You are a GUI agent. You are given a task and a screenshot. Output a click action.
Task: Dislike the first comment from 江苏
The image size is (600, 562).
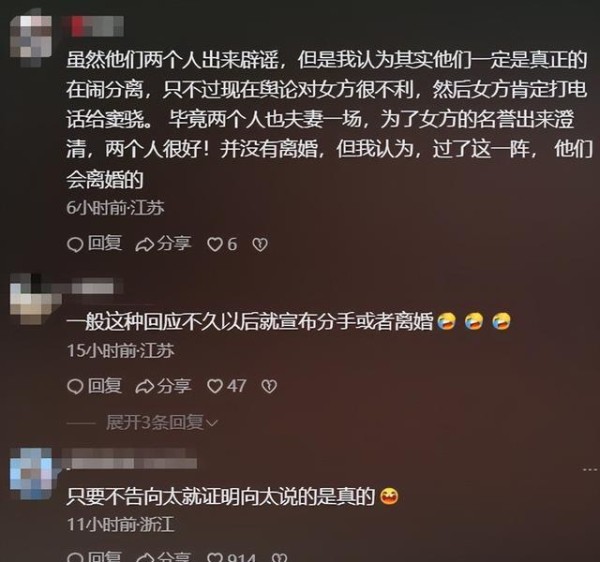point(260,244)
